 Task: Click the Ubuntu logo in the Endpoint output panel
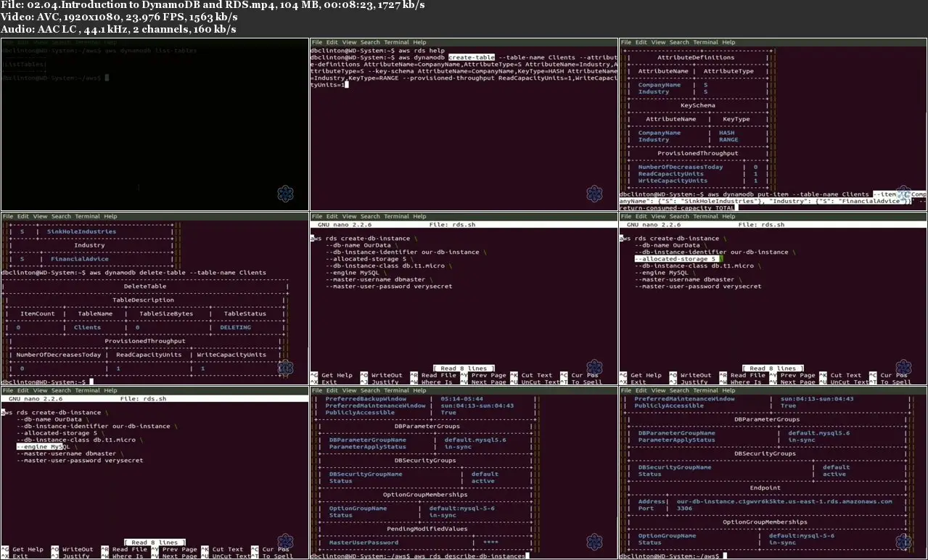[x=903, y=540]
